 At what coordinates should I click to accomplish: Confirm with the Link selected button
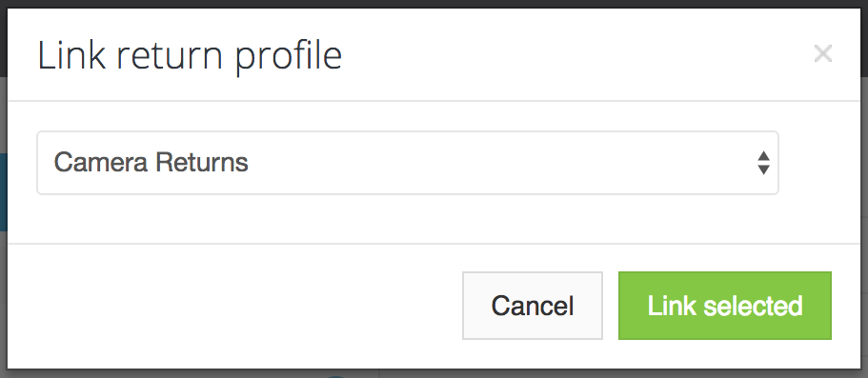tap(725, 306)
